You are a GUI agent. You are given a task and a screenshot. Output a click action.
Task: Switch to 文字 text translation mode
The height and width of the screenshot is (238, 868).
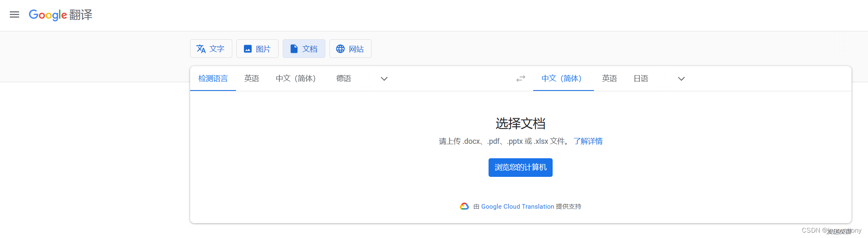click(x=211, y=49)
